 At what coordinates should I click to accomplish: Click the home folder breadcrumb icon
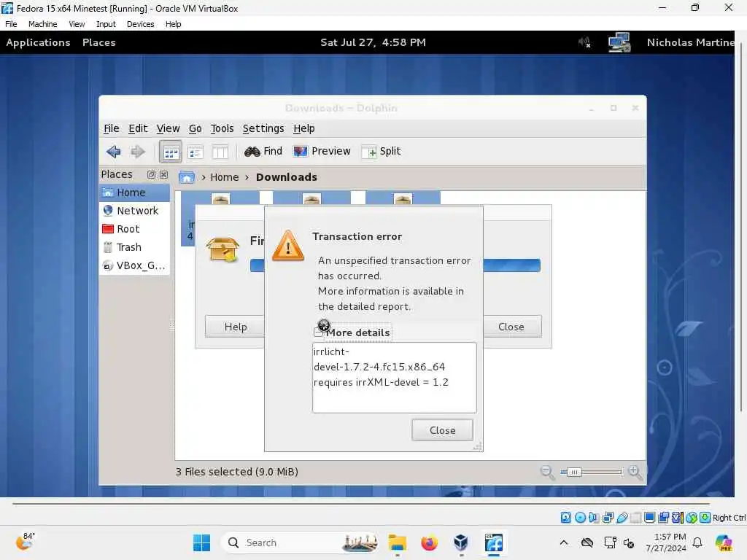coord(186,177)
